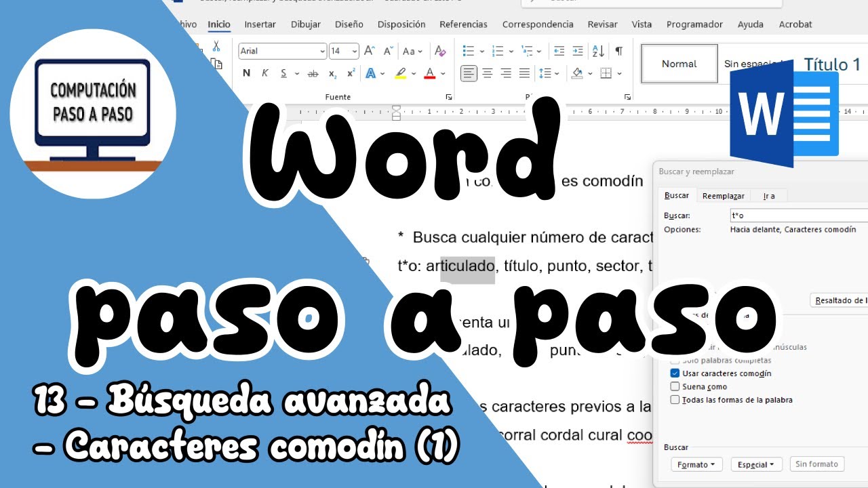
Task: Open the Insertar ribbon tab
Action: point(260,24)
